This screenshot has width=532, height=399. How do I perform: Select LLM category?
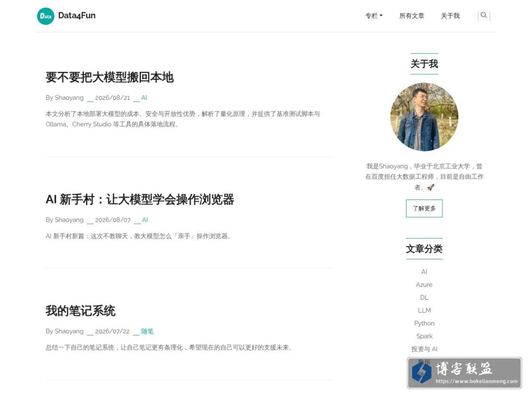(x=424, y=310)
